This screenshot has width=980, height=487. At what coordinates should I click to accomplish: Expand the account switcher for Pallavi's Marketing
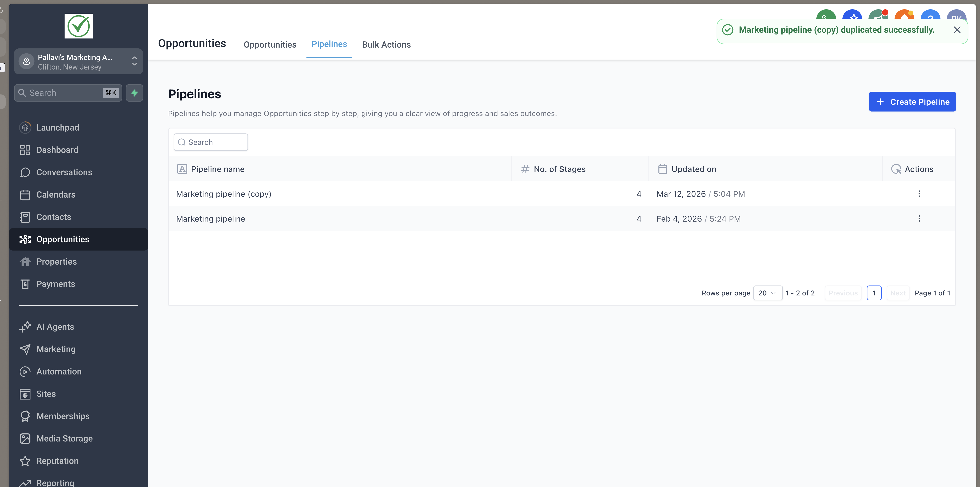[78, 62]
